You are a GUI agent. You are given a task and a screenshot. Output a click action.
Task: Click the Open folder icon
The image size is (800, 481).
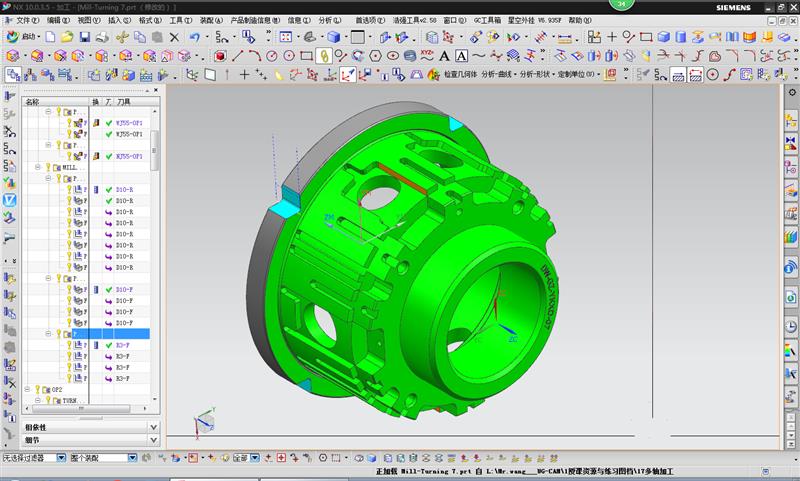66,37
